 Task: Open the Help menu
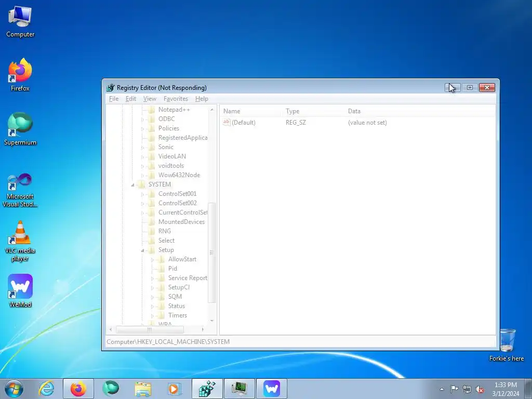pos(202,99)
